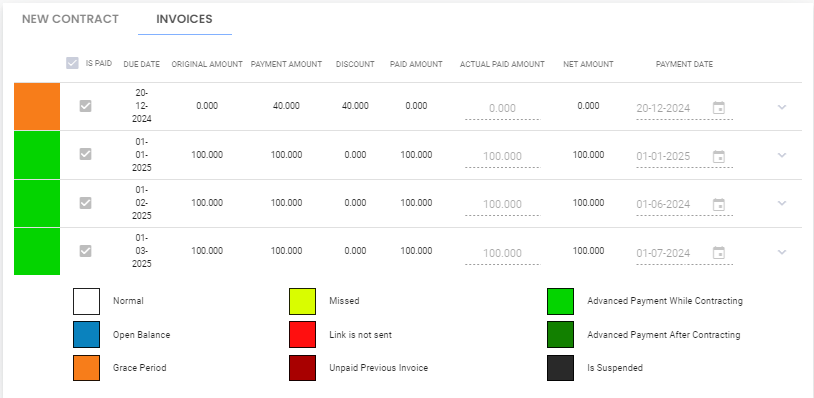Toggle paid checkbox for 20-12-2024 invoice
This screenshot has height=398, width=814.
pyautogui.click(x=85, y=106)
